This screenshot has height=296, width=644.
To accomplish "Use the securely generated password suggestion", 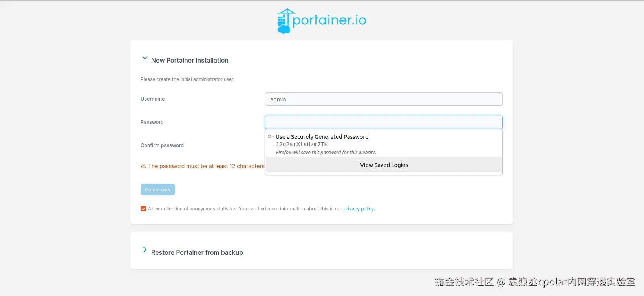I will tap(384, 144).
